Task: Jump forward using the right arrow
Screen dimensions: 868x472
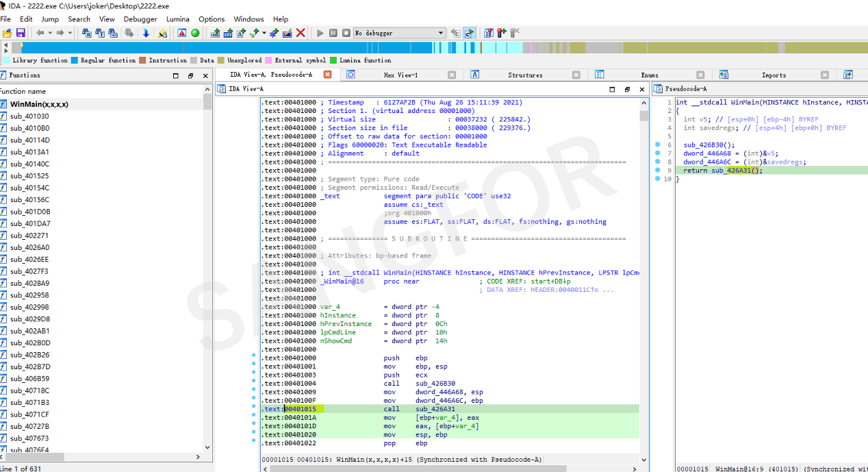Action: click(60, 33)
